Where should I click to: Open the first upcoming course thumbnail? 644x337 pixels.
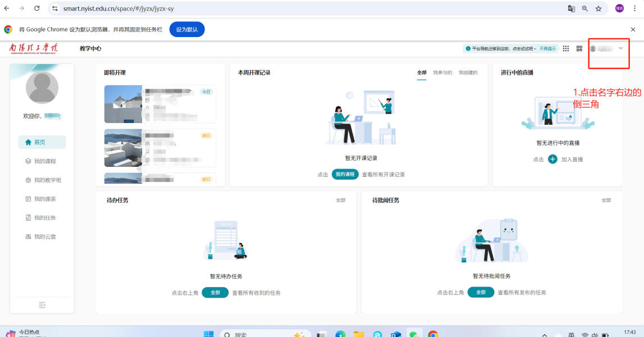click(124, 104)
